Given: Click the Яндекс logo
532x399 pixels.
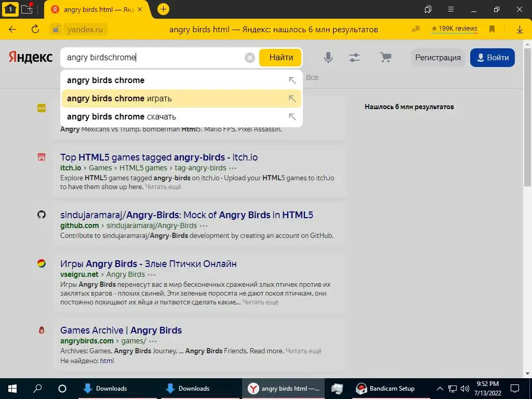Looking at the screenshot, I should (x=31, y=57).
